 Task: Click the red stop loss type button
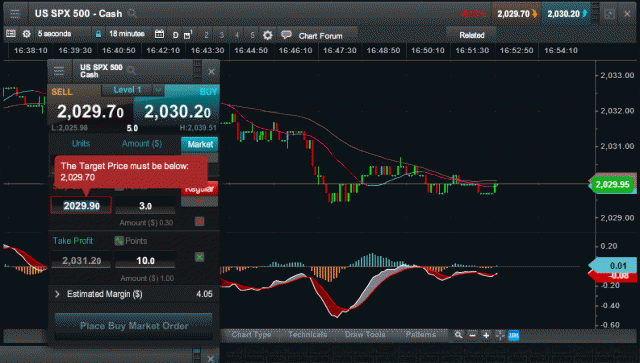pos(199,189)
